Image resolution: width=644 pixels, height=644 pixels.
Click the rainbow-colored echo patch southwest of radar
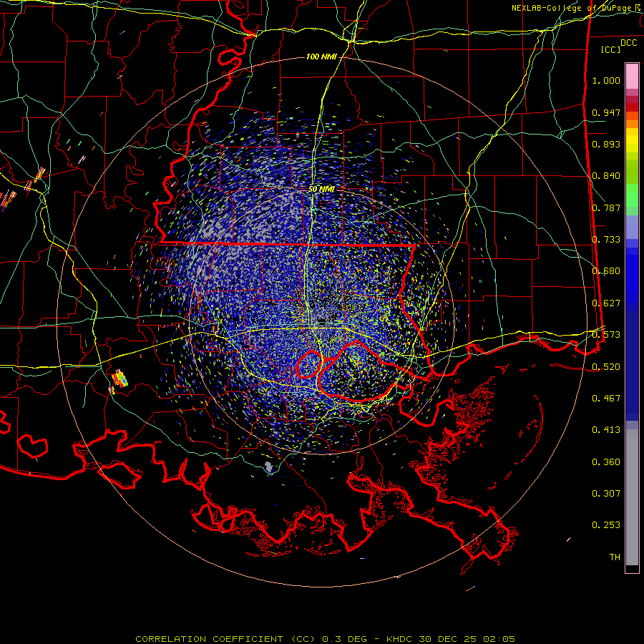[x=120, y=378]
